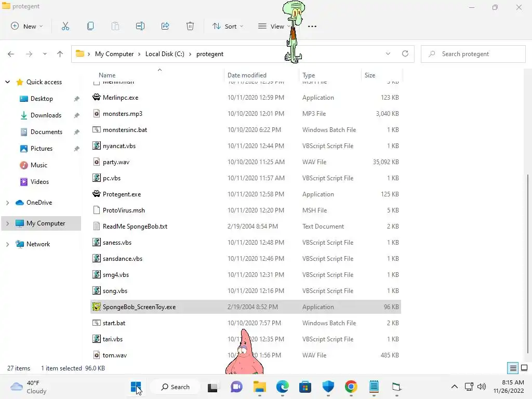Go back with the left arrow
The width and height of the screenshot is (532, 399).
tap(11, 54)
